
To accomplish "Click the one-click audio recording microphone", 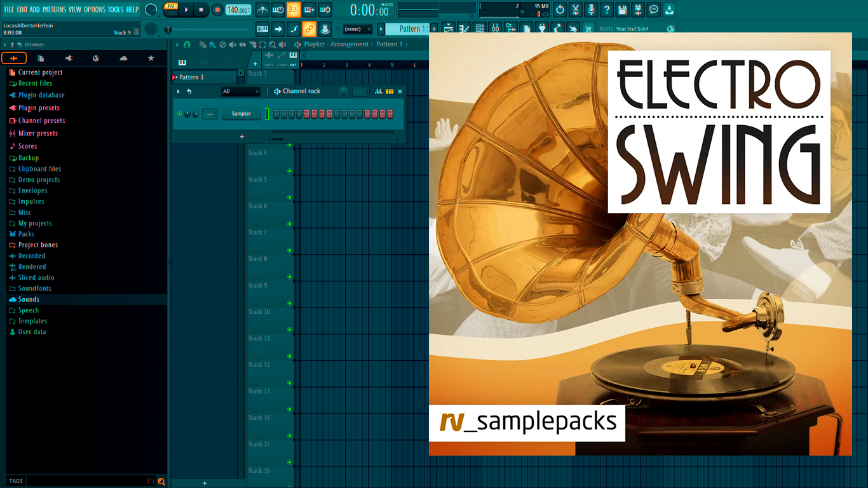I will (591, 10).
